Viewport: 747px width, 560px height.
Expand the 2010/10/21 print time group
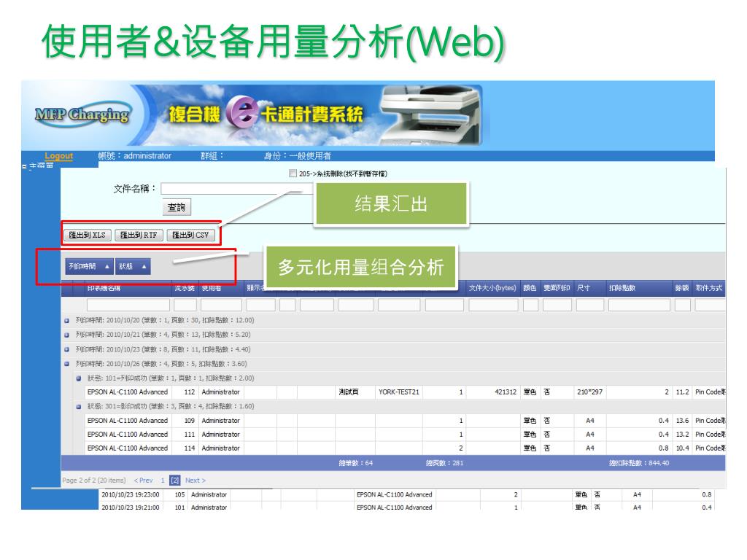click(x=66, y=335)
